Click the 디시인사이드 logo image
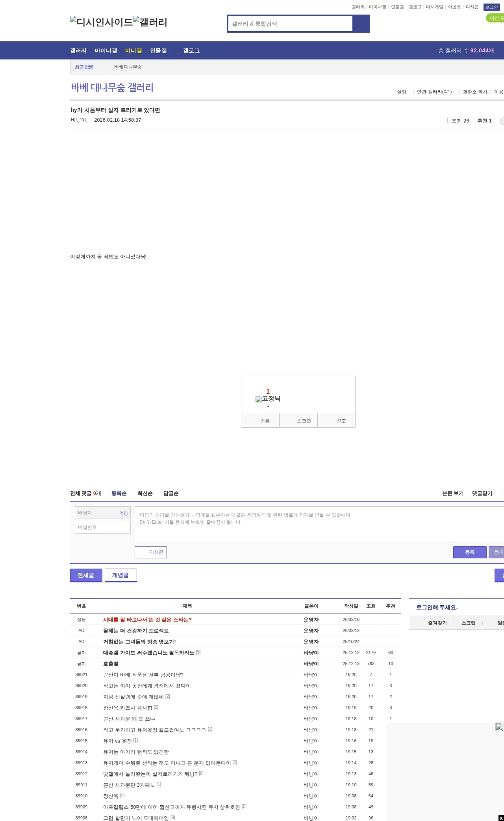The image size is (504, 821). pyautogui.click(x=101, y=22)
